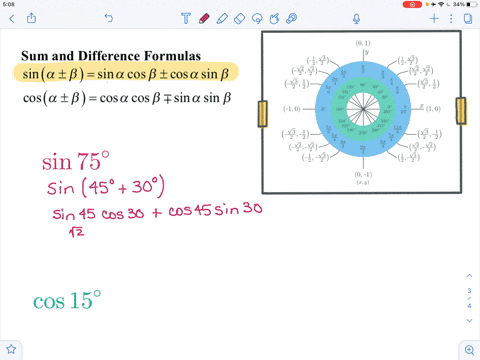Go back using the left chevron arrow

(12, 18)
